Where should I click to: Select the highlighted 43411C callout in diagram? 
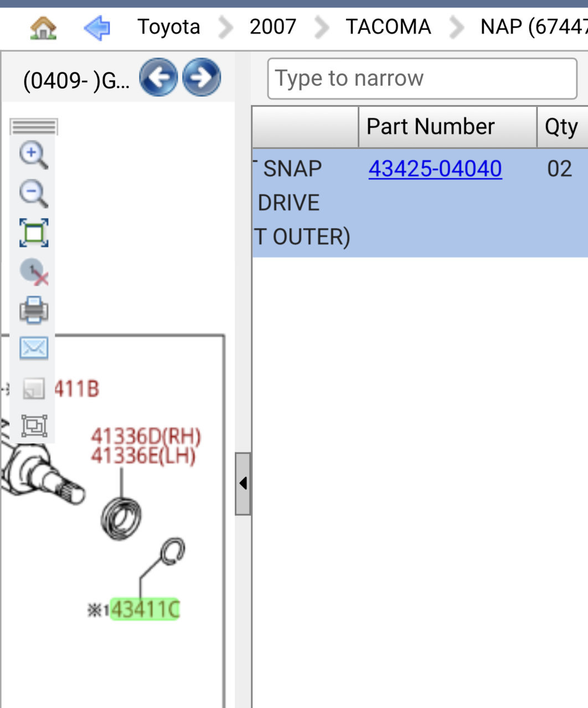[145, 609]
